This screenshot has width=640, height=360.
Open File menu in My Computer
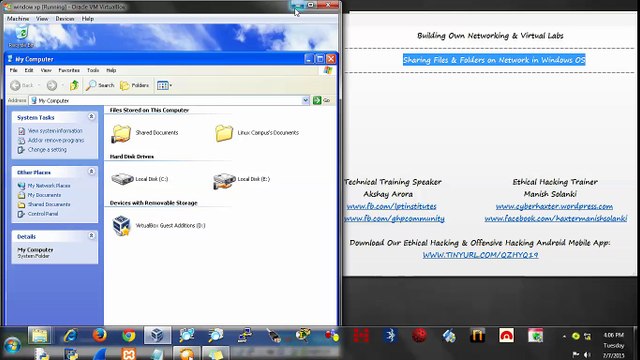(x=13, y=70)
